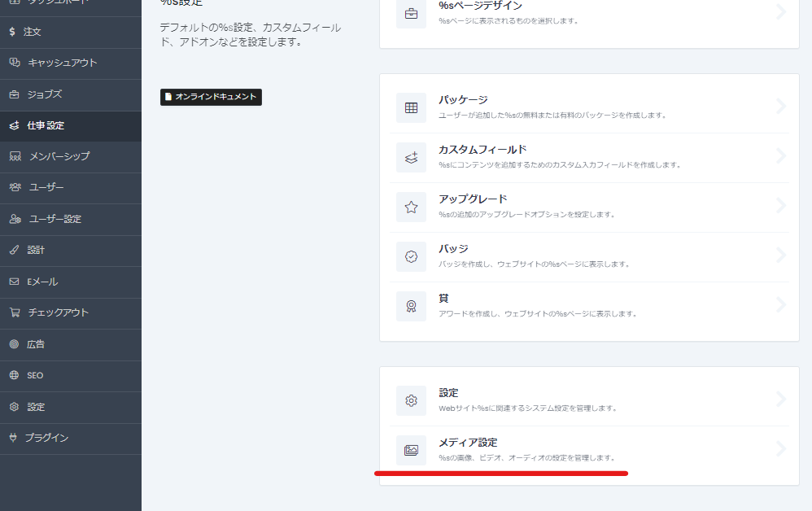Open プラグイン in the sidebar

click(46, 438)
